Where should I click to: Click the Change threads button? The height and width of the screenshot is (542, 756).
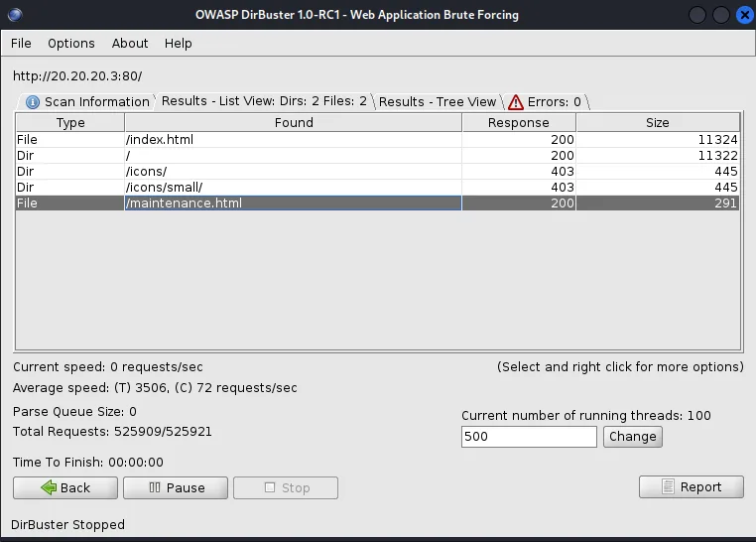[x=633, y=437]
